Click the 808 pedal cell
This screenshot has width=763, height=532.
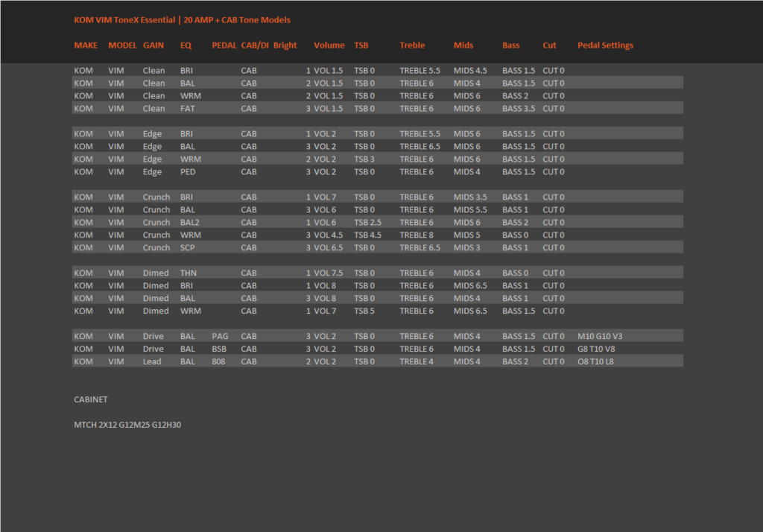tap(218, 361)
